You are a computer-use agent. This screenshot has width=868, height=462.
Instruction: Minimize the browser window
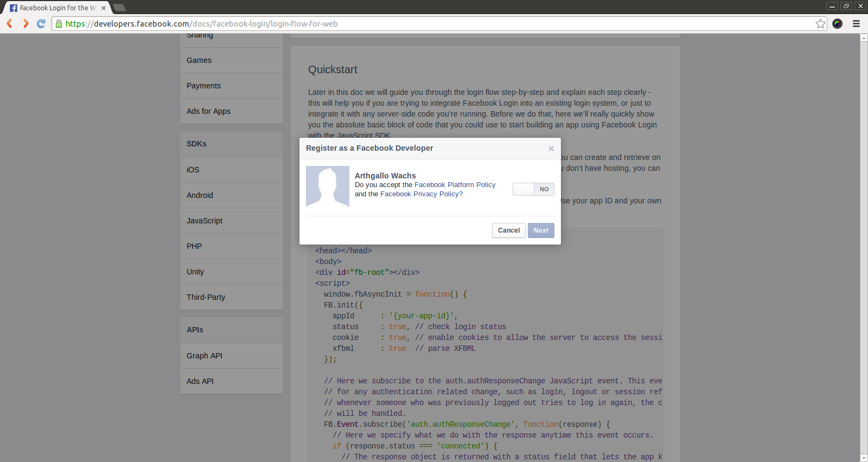(x=832, y=6)
